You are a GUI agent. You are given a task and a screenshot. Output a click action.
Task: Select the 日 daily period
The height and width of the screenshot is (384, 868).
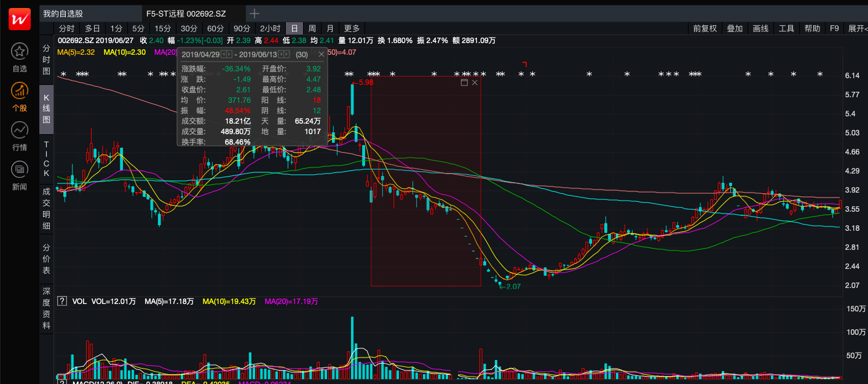coord(295,28)
